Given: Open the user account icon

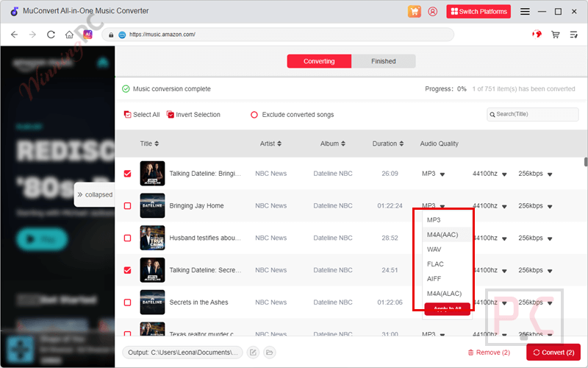Looking at the screenshot, I should pos(432,11).
